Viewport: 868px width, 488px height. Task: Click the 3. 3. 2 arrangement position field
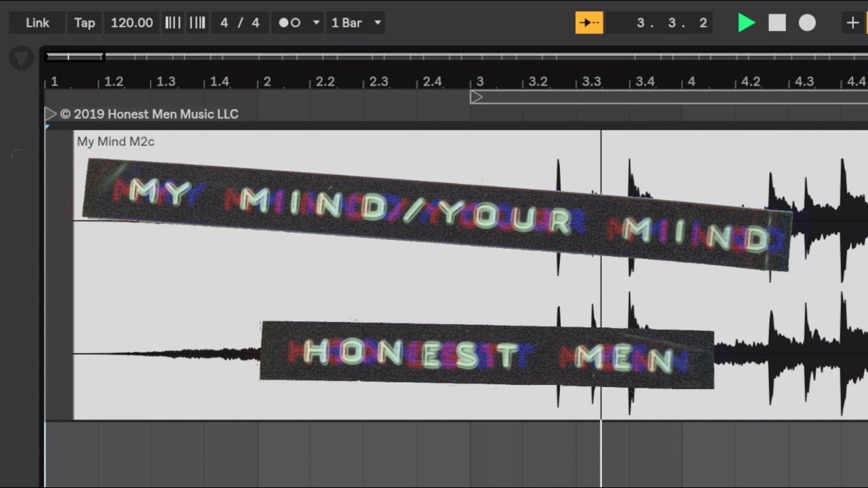click(x=659, y=23)
